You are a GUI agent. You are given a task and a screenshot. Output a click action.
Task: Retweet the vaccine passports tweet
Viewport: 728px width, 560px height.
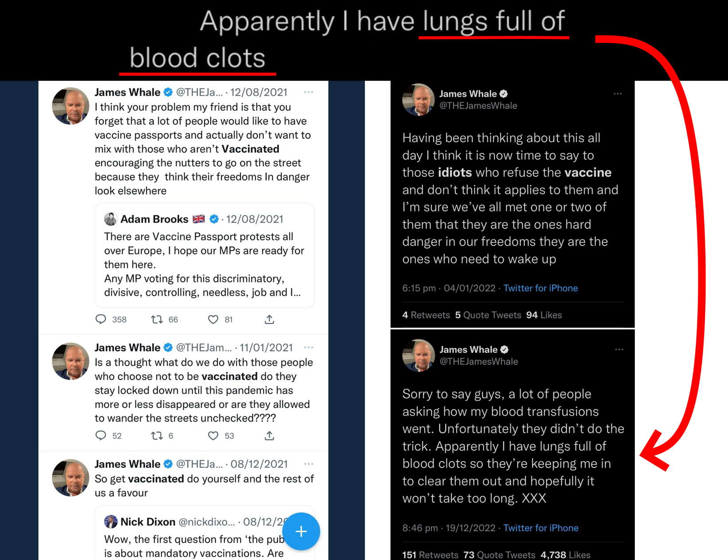[157, 319]
